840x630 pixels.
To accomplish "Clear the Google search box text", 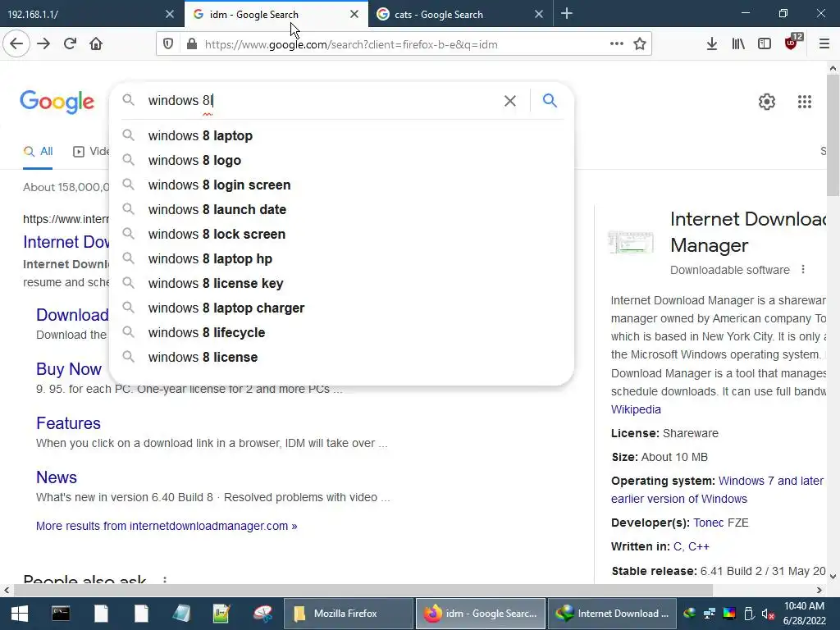I will (x=510, y=101).
